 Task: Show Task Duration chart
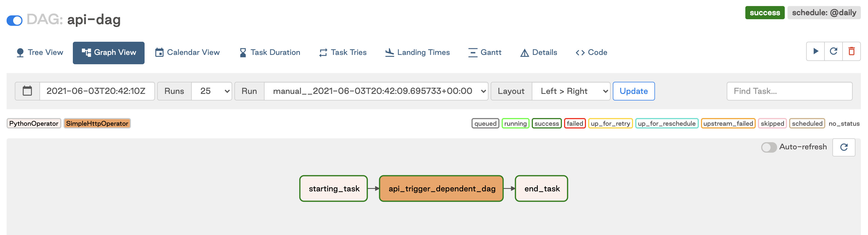[x=269, y=53]
